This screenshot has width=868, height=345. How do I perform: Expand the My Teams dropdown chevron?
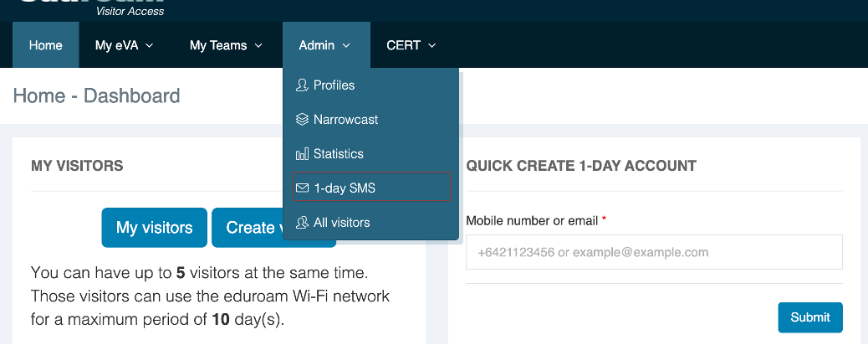tap(258, 45)
